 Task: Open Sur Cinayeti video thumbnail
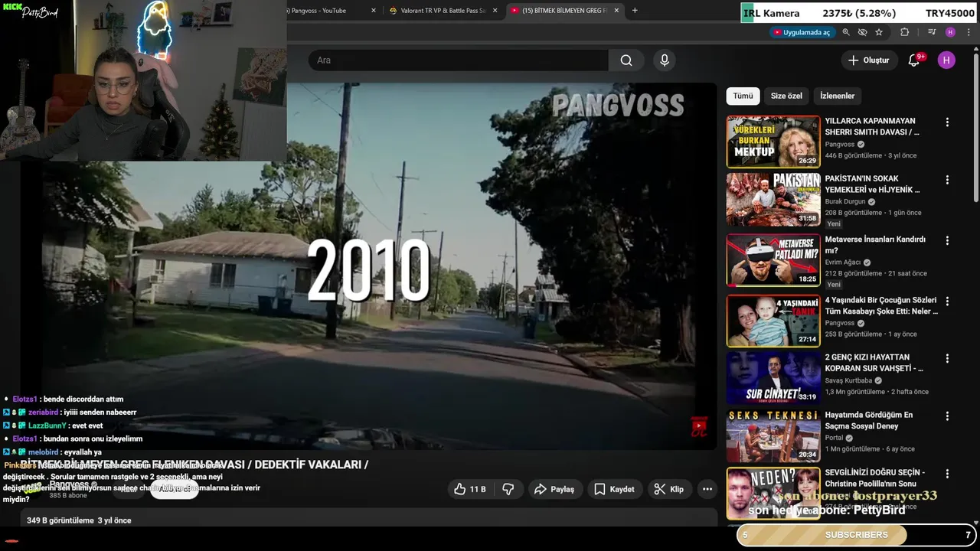[773, 378]
